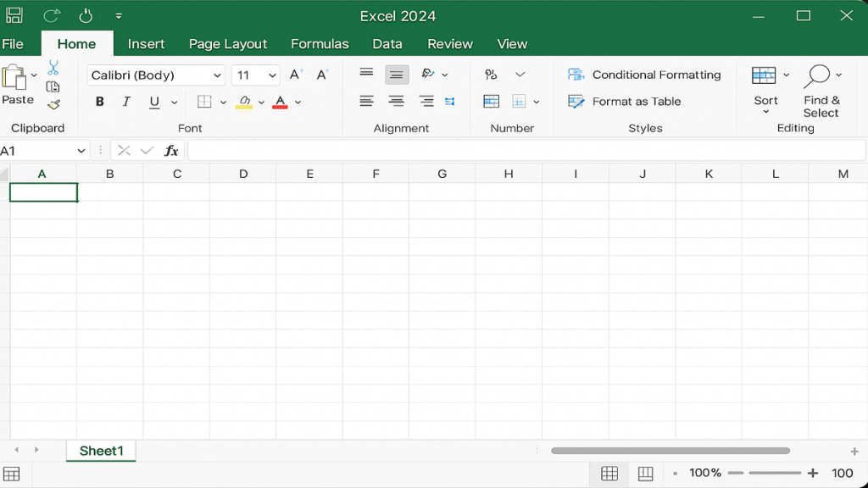Expand the font size dropdown
Viewport: 868px width, 488px height.
point(271,75)
